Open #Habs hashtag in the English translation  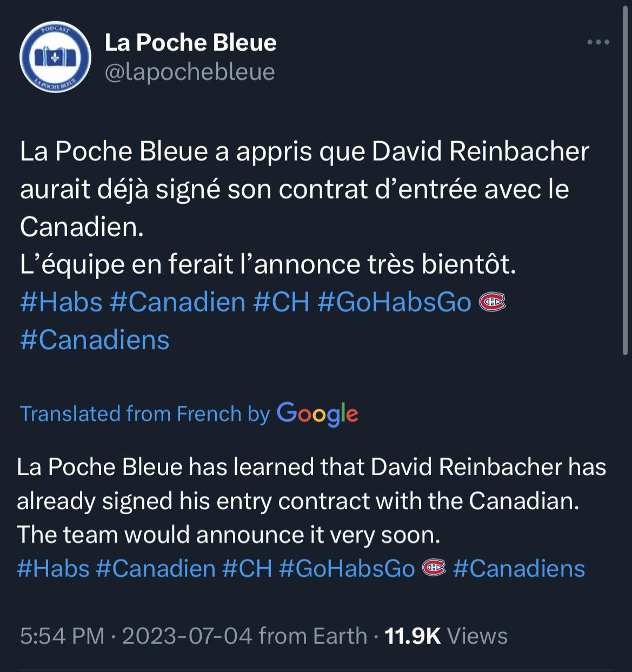53,568
